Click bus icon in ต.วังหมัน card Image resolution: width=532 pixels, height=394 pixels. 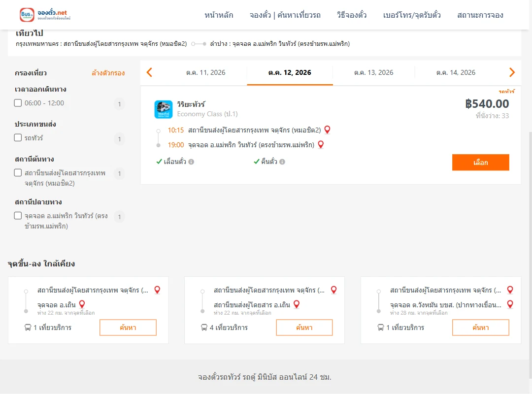(381, 328)
